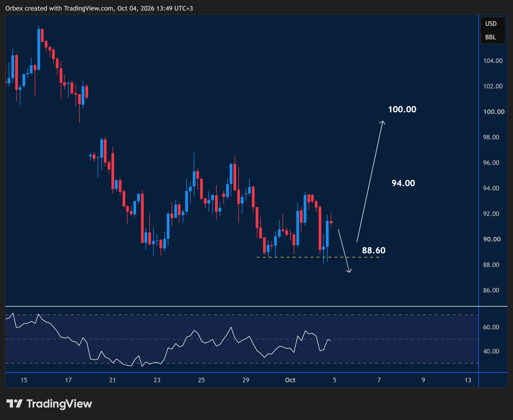Click the date label 17
The image size is (513, 420).
coord(68,380)
